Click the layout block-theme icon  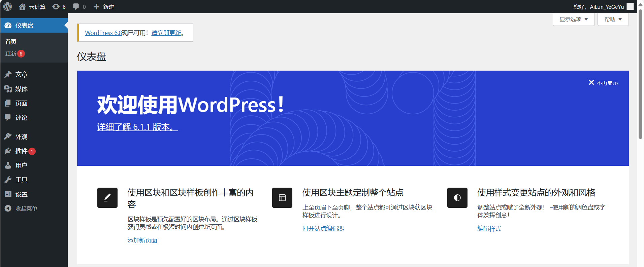[x=282, y=198]
